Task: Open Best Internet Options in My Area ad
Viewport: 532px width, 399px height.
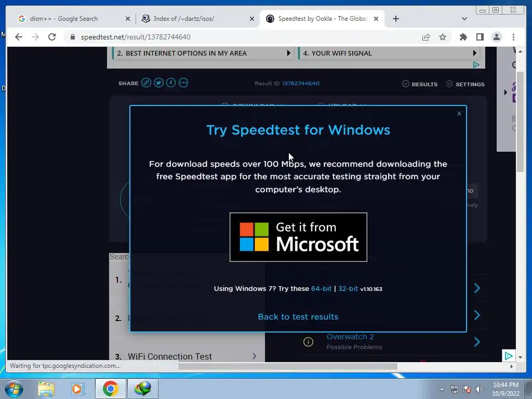Action: click(203, 54)
